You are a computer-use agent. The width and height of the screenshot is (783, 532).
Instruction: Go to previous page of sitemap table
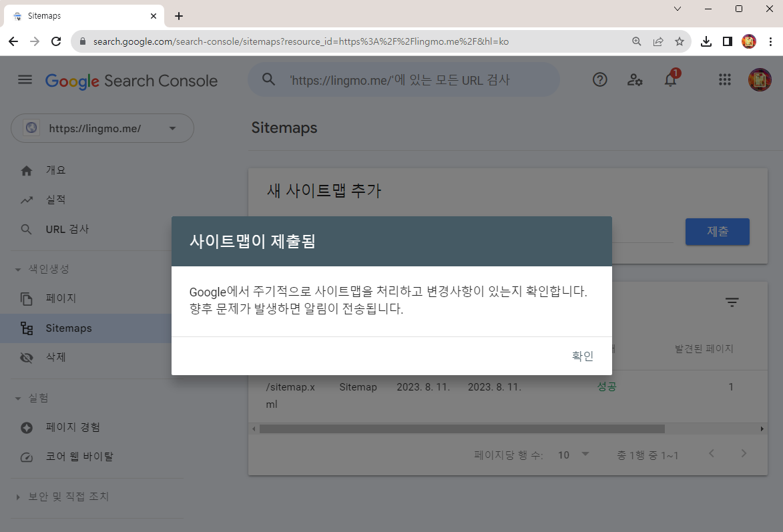pyautogui.click(x=712, y=454)
